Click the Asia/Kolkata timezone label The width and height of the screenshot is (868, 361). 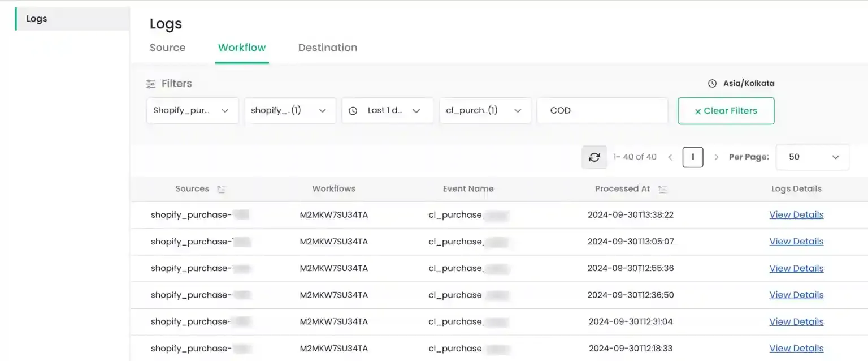pos(749,84)
